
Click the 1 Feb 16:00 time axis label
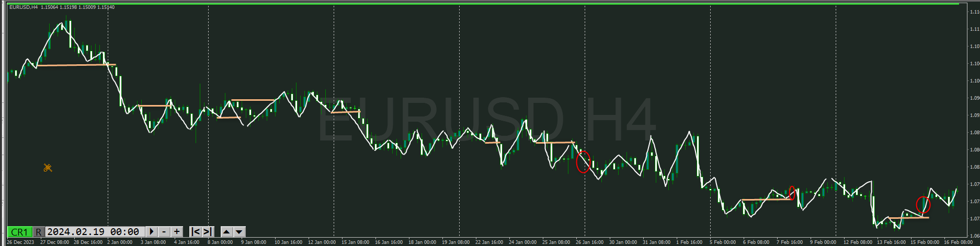(x=689, y=242)
